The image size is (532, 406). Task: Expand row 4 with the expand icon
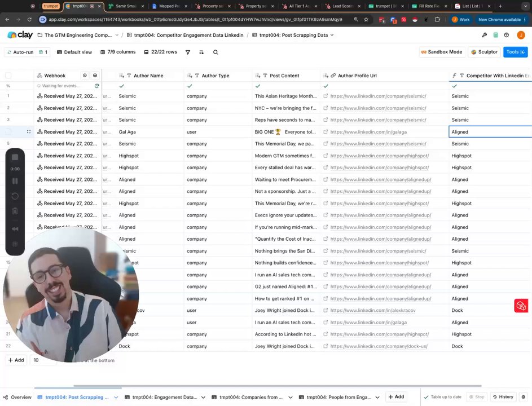pyautogui.click(x=29, y=131)
